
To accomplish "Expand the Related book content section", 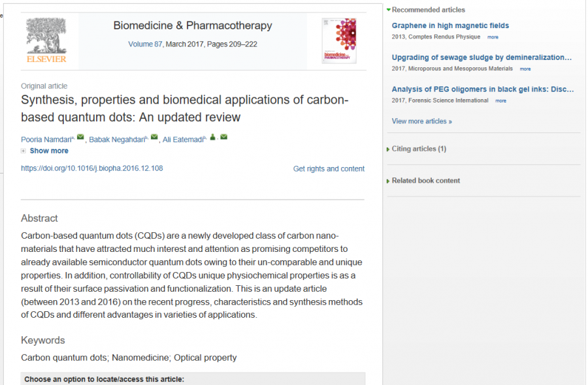I will point(389,181).
